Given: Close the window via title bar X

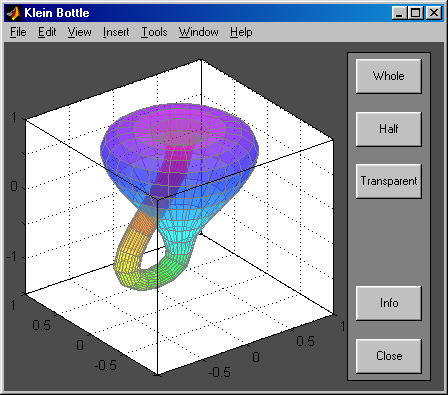Looking at the screenshot, I should point(434,13).
